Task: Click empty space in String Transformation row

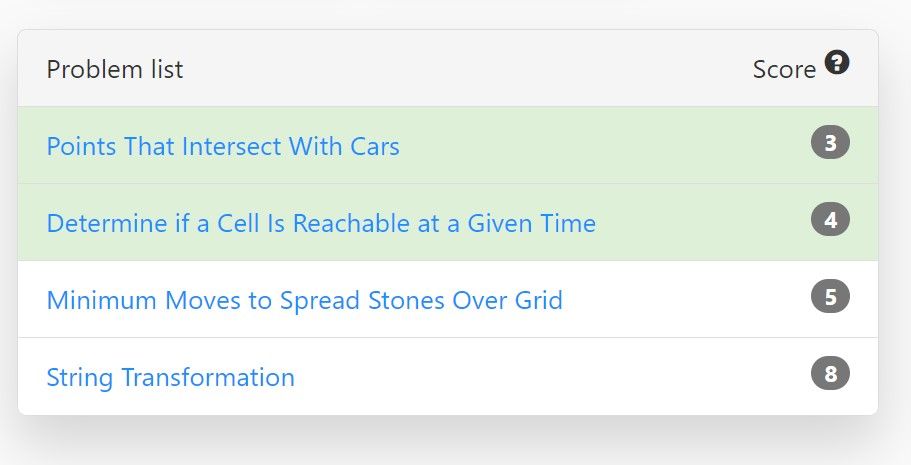Action: [x=552, y=377]
